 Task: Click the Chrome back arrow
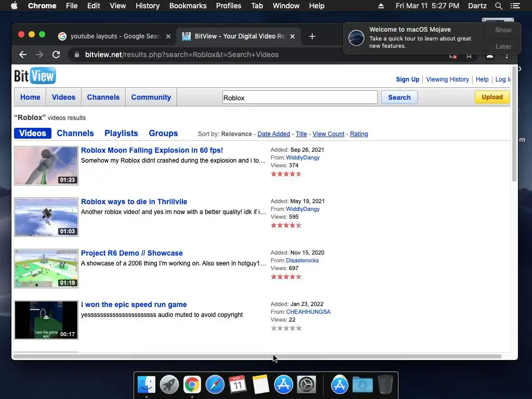pos(23,55)
